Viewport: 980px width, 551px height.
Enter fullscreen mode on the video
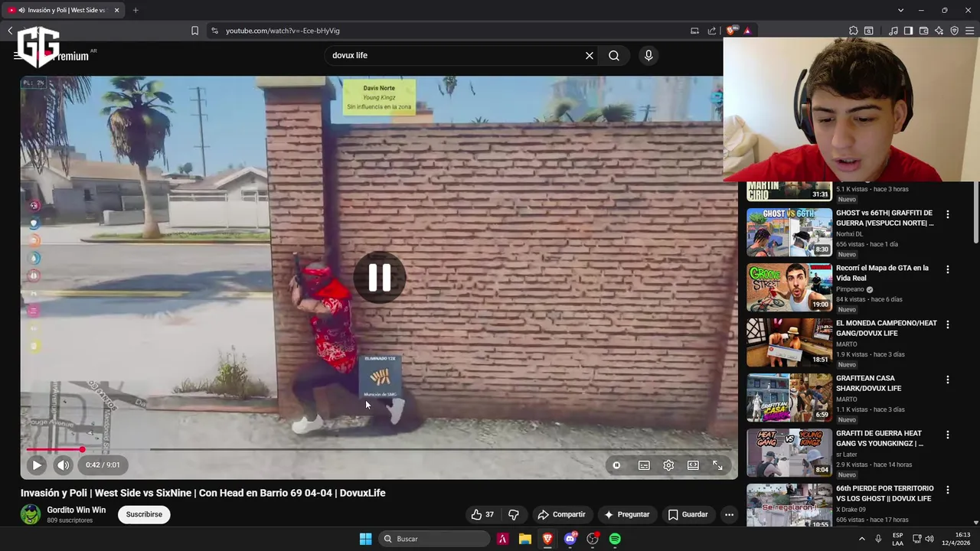(717, 465)
